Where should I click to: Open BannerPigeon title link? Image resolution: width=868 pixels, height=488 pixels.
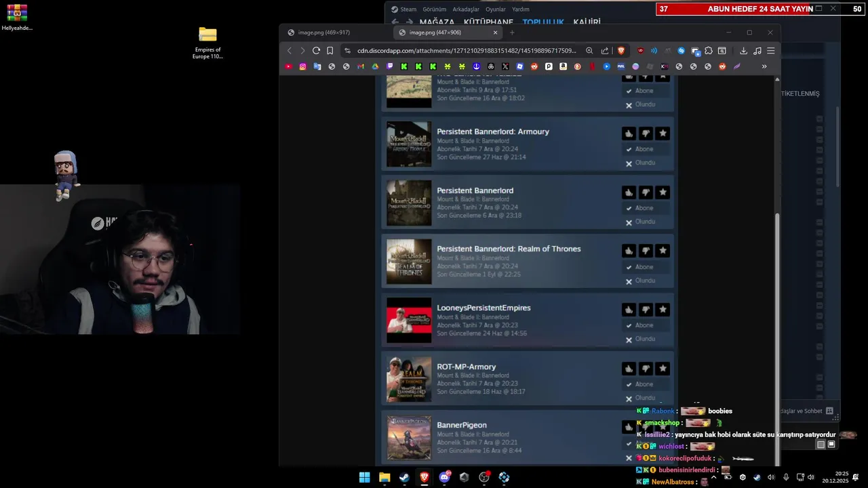462,425
